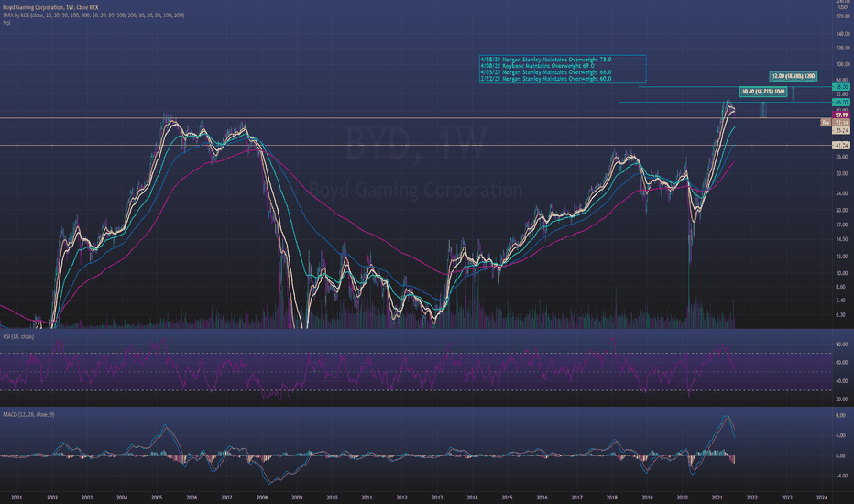854x504 pixels.
Task: Click the RSI 80.00 scale value
Action: coord(841,345)
